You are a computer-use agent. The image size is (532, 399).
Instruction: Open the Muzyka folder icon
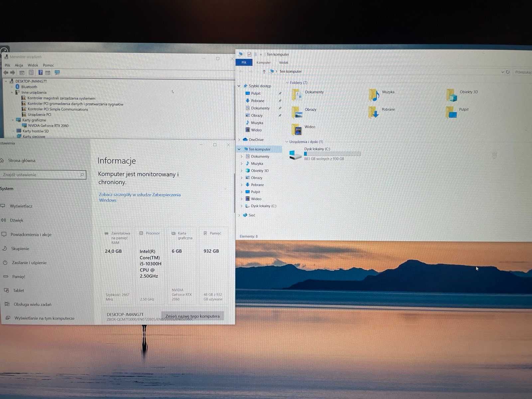374,95
